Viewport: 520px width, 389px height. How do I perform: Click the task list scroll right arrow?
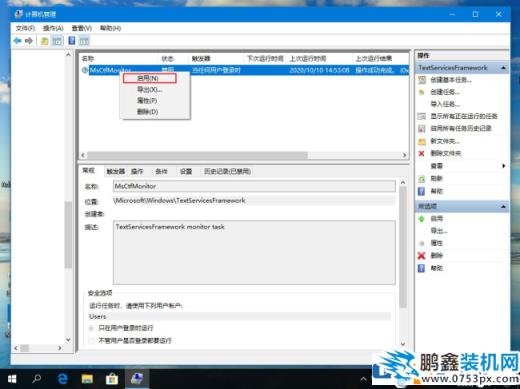point(404,155)
